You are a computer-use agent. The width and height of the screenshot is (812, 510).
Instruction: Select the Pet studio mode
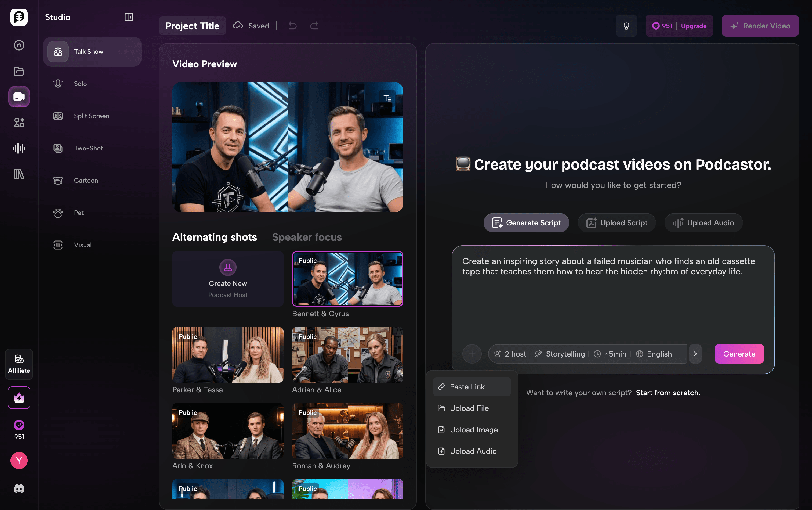coord(92,213)
